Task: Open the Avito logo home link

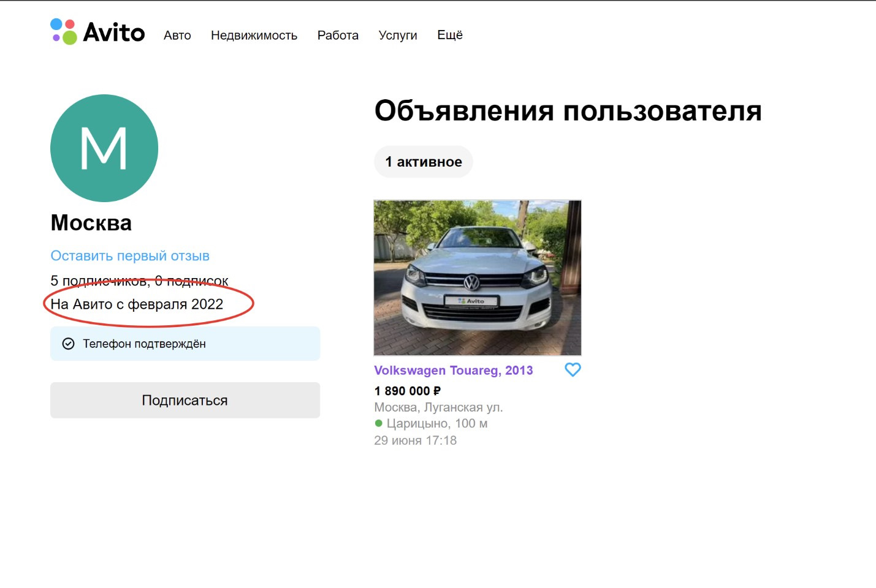Action: coord(97,32)
